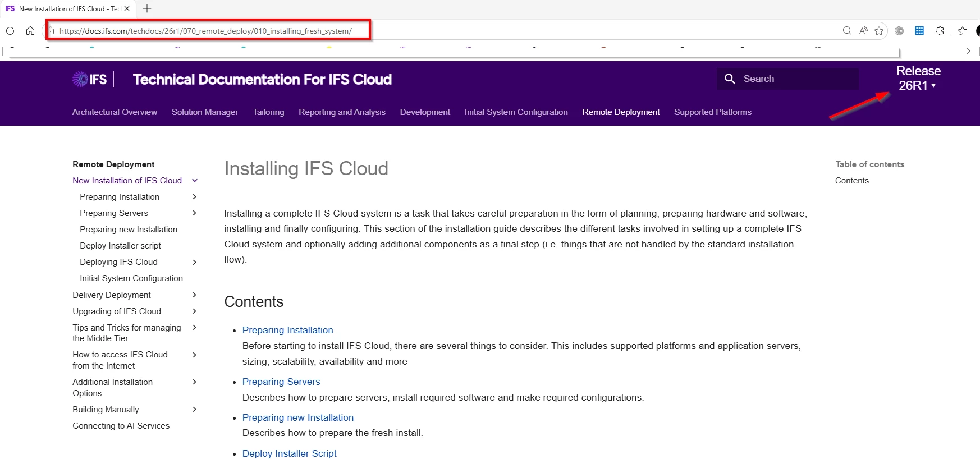Open the grey sunburst extension icon
The image size is (980, 459).
pos(899,31)
